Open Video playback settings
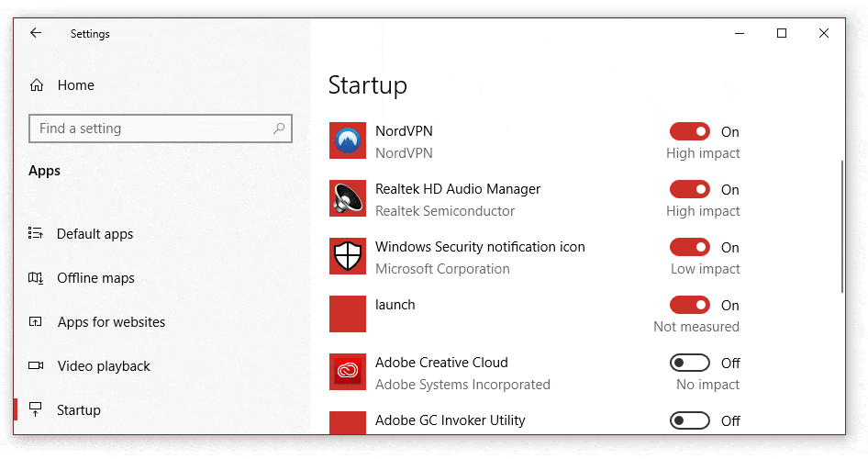Image resolution: width=868 pixels, height=459 pixels. click(104, 366)
